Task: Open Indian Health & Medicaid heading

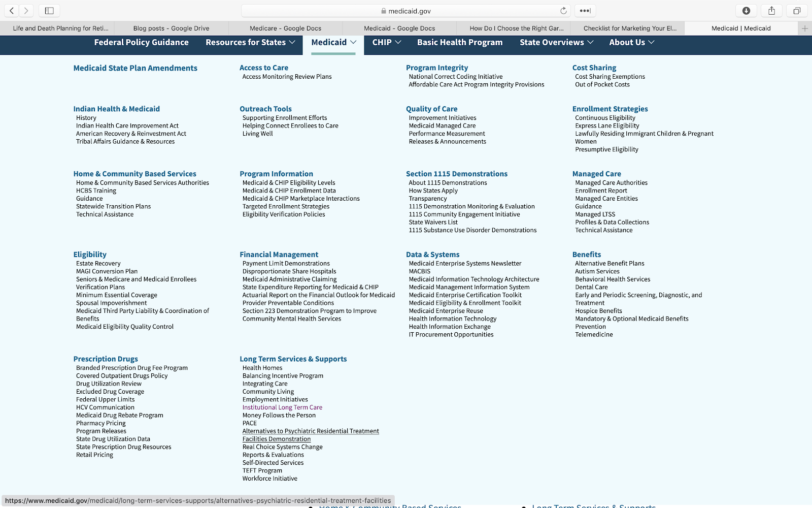Action: pos(117,109)
